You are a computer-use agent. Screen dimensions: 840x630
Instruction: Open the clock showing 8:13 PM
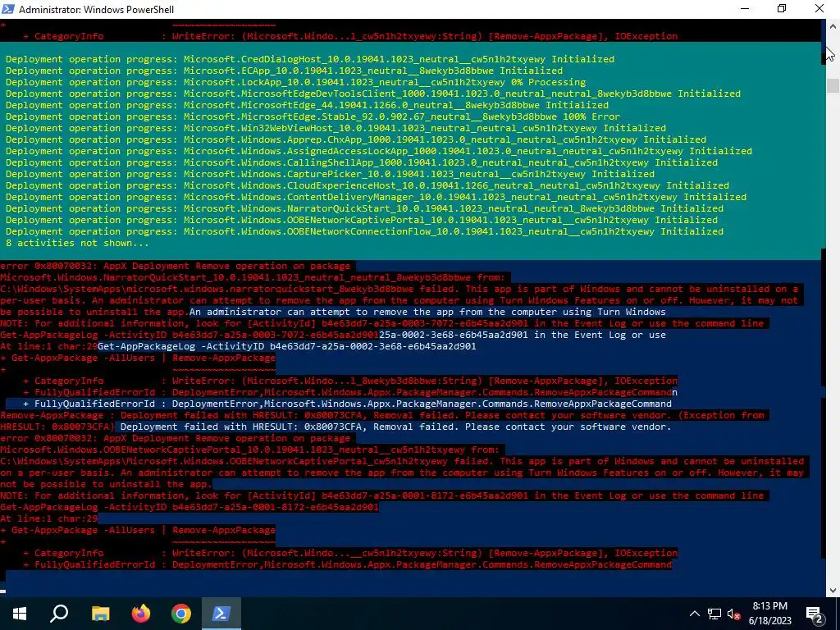769,614
